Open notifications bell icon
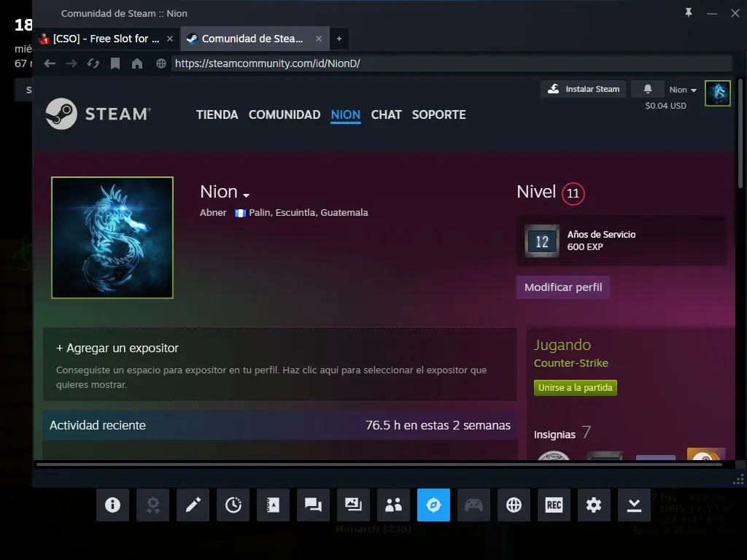 tap(648, 89)
